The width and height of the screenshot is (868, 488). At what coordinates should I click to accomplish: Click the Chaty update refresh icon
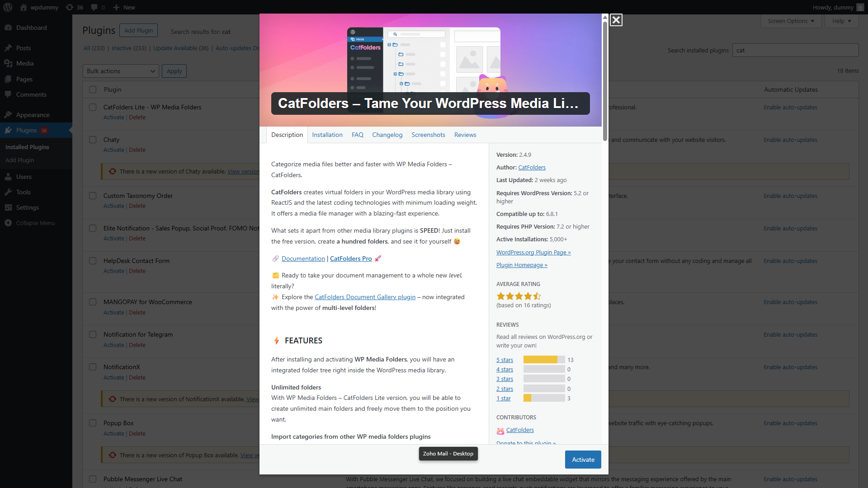[x=113, y=171]
